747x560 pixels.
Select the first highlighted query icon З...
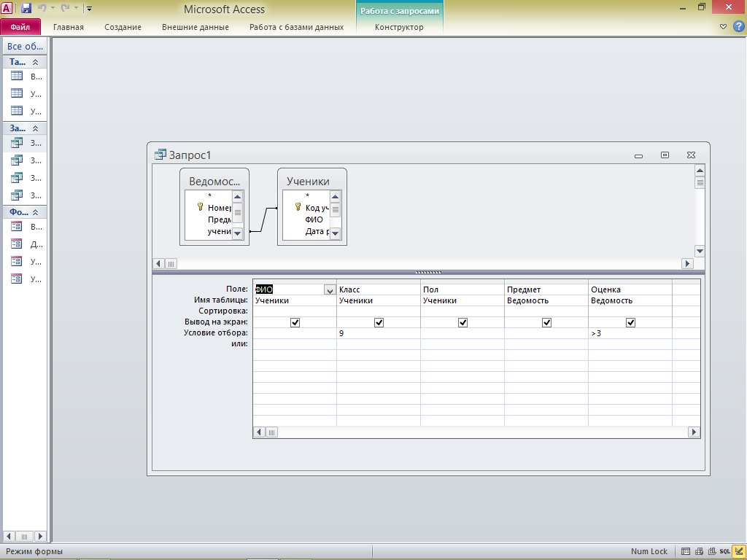point(17,142)
